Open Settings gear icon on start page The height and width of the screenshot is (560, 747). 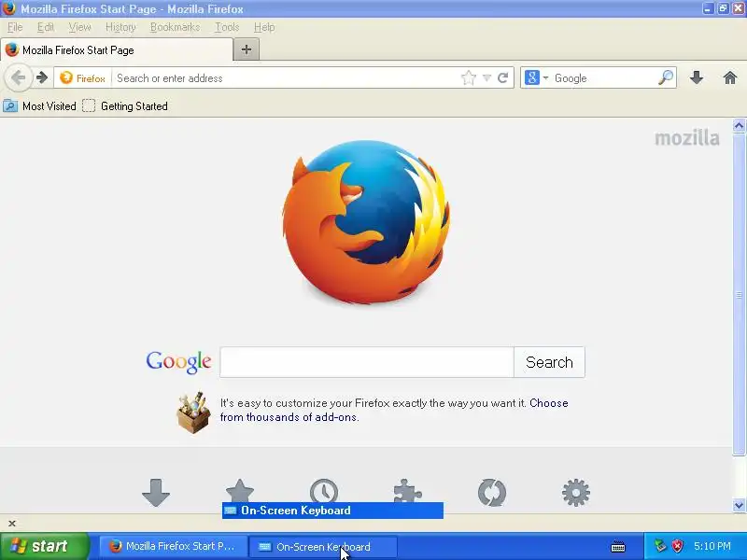tap(576, 493)
